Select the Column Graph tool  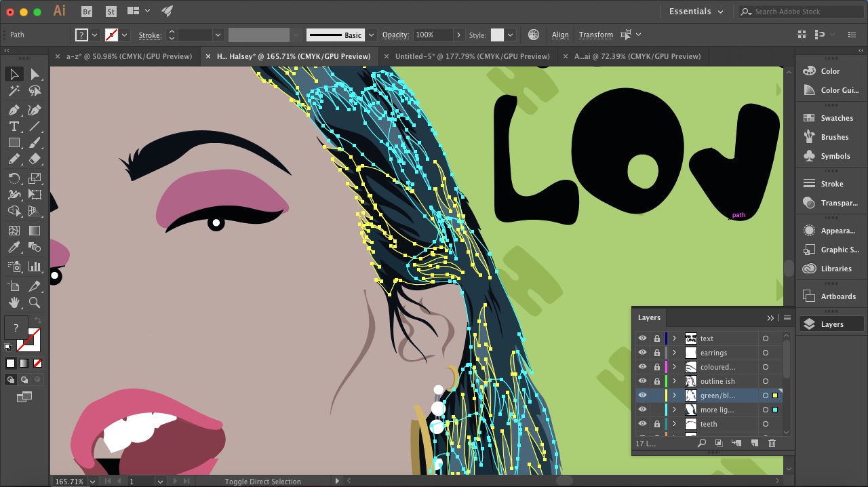(x=35, y=267)
